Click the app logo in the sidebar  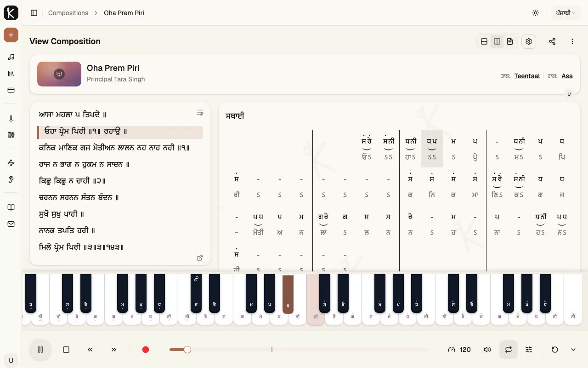(x=11, y=13)
